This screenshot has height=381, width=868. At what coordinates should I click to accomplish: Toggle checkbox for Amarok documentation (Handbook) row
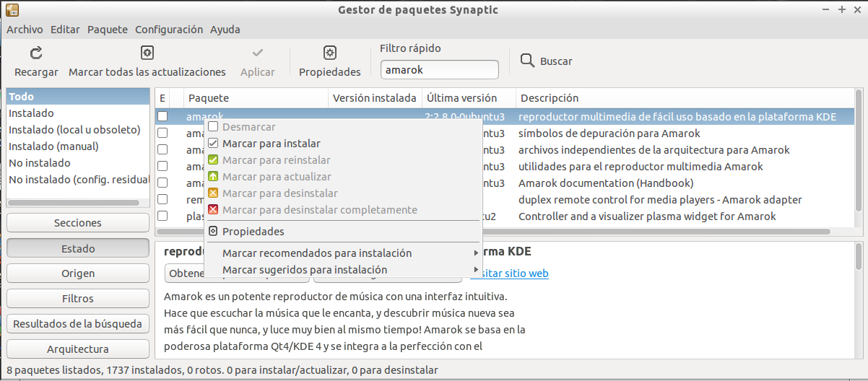(x=162, y=183)
